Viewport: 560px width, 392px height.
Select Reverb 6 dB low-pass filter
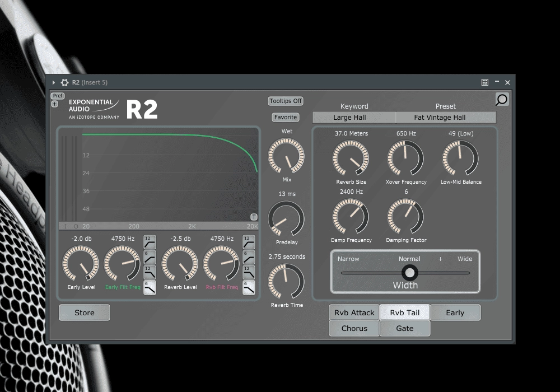249,288
